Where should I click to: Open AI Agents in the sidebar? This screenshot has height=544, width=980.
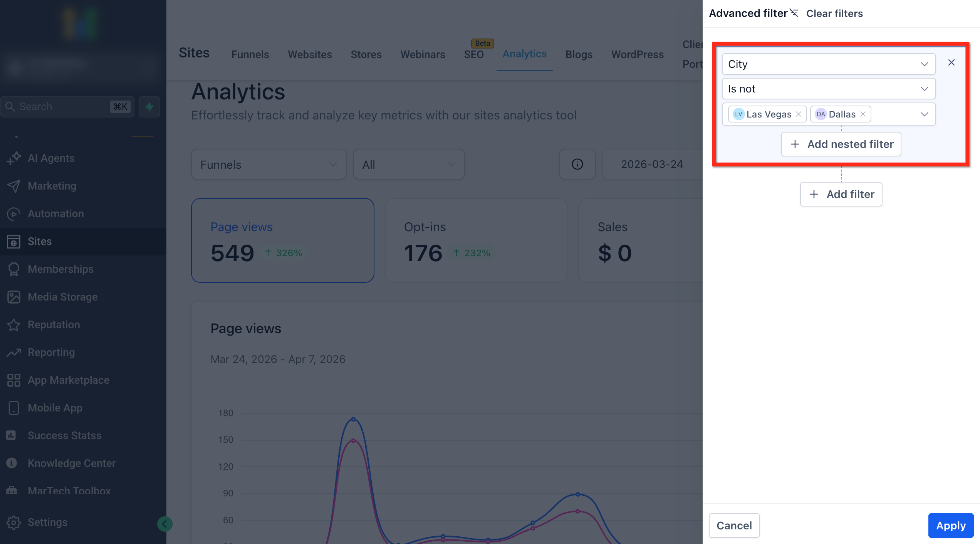51,158
